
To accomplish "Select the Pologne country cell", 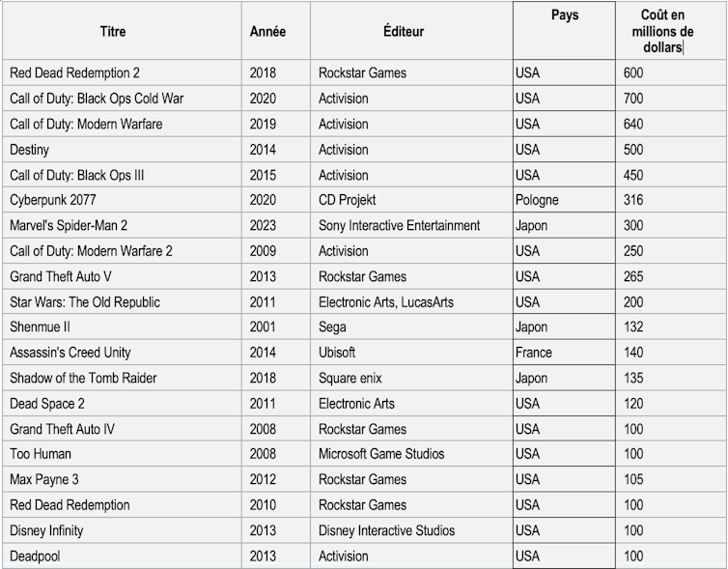I will 537,200.
